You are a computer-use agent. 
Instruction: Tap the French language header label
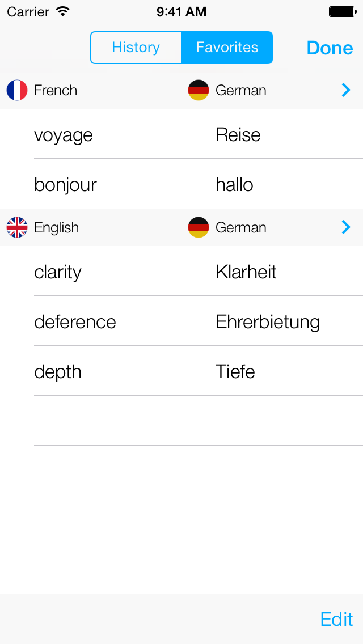point(56,90)
